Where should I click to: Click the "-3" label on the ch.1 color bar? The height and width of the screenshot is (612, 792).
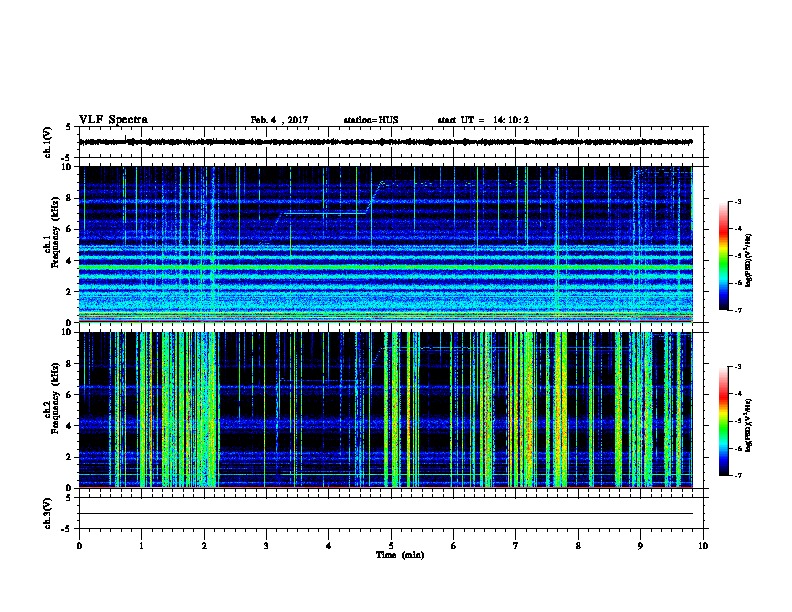click(738, 201)
